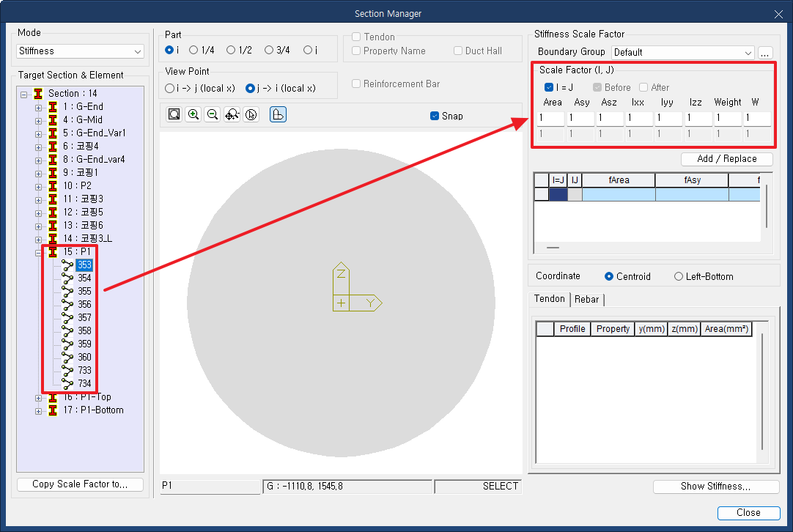Click the zoom out magnifier icon
This screenshot has height=532, width=793.
(x=213, y=115)
